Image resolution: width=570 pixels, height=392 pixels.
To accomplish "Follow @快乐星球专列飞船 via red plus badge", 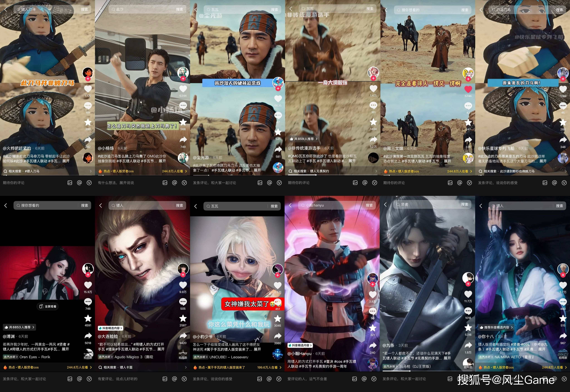I will coord(563,79).
